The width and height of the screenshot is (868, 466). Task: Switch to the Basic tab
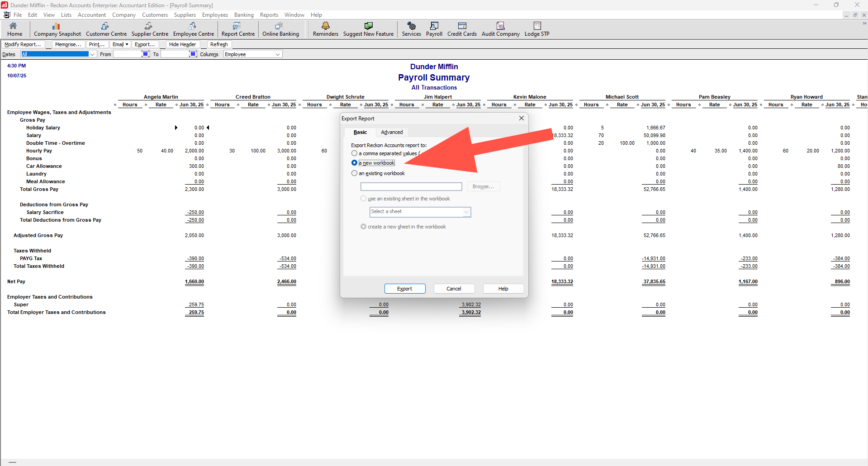tap(360, 132)
